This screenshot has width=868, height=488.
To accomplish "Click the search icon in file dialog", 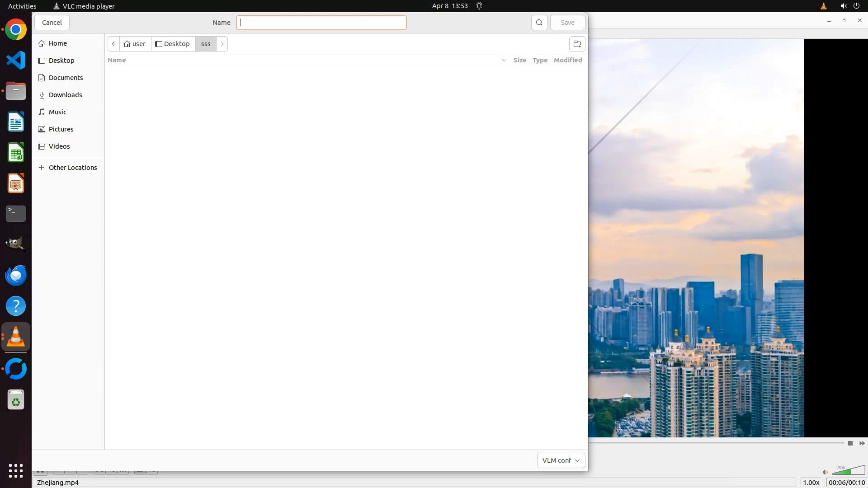I will (539, 23).
